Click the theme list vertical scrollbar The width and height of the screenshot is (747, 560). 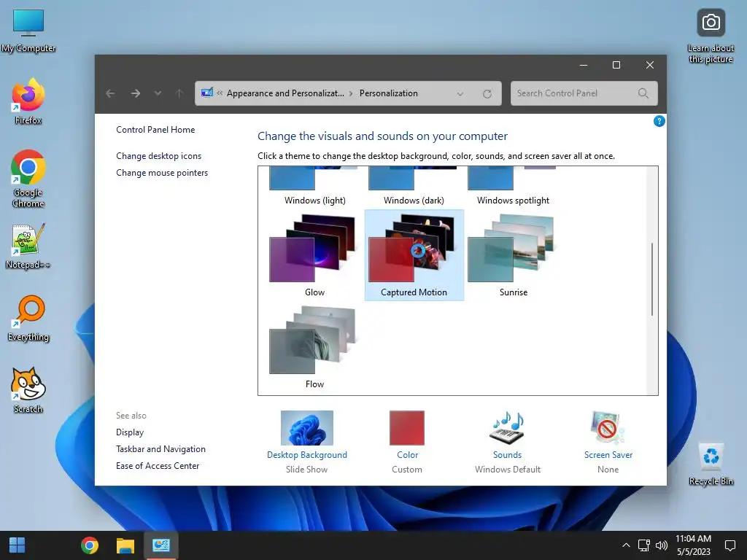pos(651,281)
